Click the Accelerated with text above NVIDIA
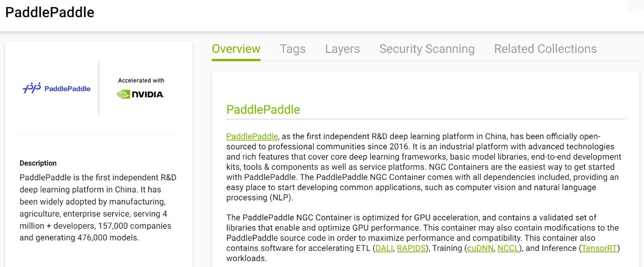Viewport: 644px width, 267px height. pos(141,81)
